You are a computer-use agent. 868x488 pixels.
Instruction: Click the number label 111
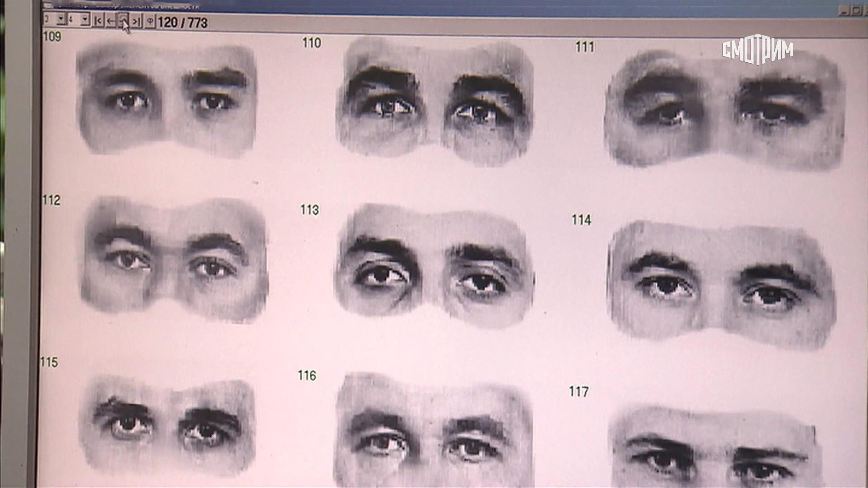[584, 47]
